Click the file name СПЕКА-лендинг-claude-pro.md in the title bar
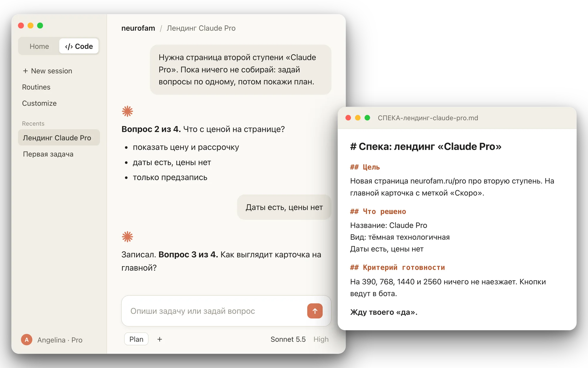588x368 pixels. tap(428, 118)
